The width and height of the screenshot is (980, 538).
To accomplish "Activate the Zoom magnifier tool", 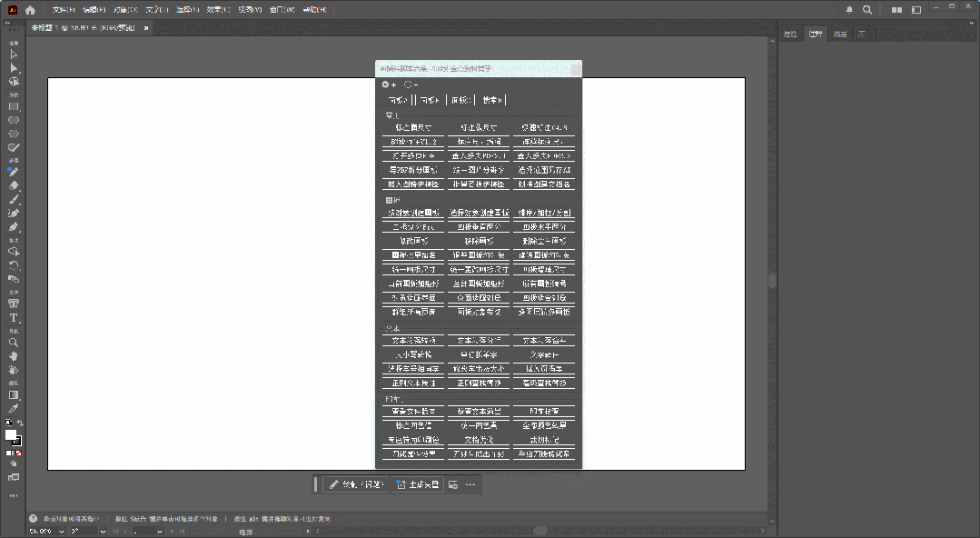I will pyautogui.click(x=13, y=343).
